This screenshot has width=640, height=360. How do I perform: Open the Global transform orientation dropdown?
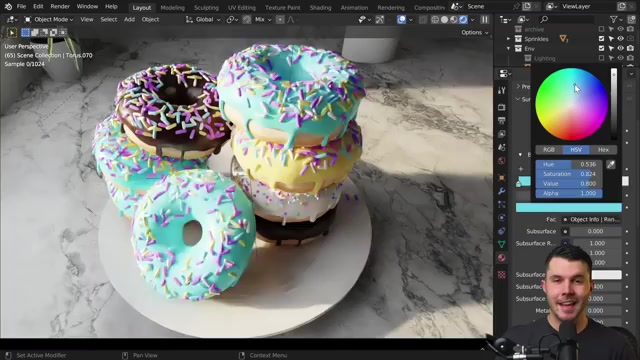(203, 19)
